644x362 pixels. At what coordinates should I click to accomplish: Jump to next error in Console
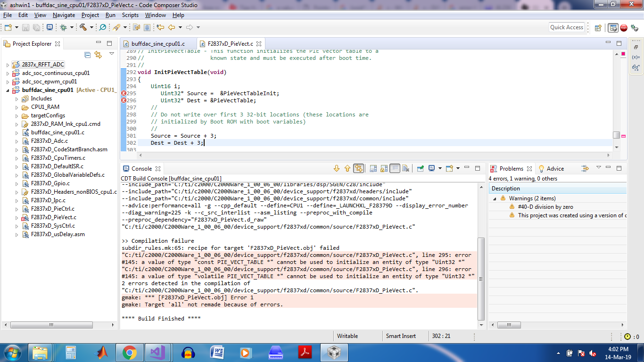click(x=337, y=168)
